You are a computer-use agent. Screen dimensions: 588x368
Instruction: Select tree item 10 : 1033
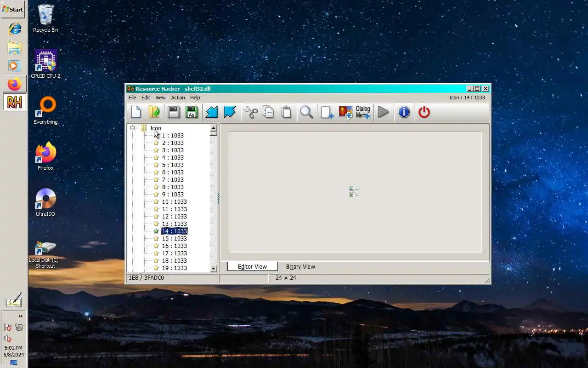coord(174,202)
